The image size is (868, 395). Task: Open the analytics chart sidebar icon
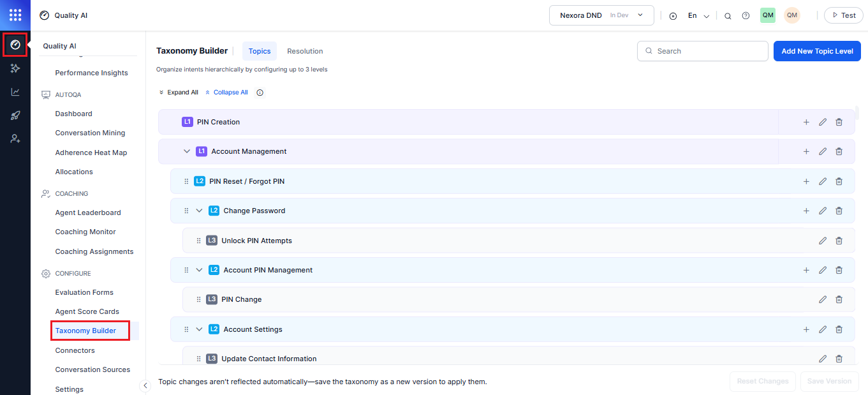click(15, 92)
